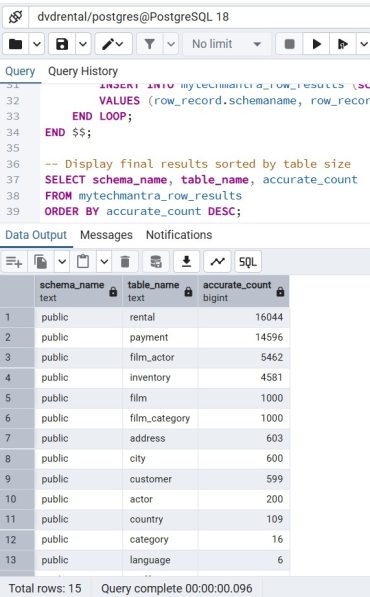Stop the running query
The width and height of the screenshot is (370, 597).
289,44
